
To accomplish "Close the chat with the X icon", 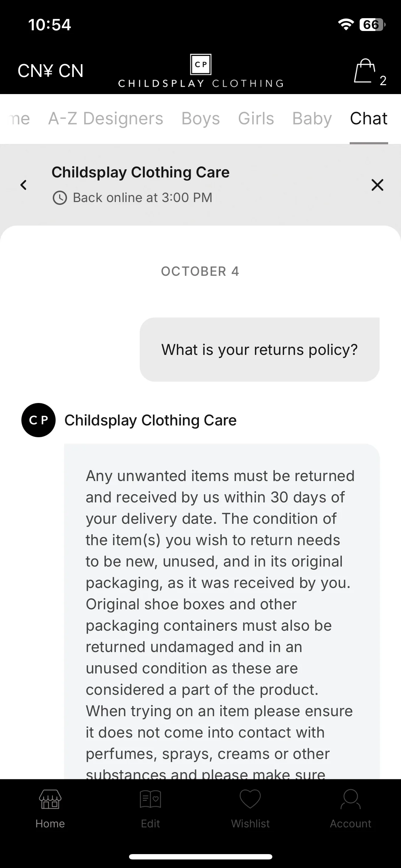I will tap(377, 185).
